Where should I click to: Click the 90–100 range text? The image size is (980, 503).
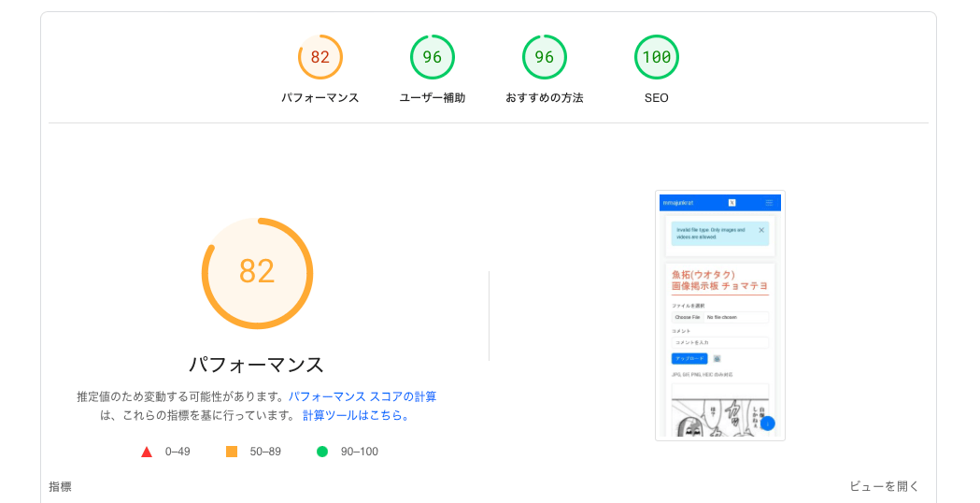pos(360,452)
